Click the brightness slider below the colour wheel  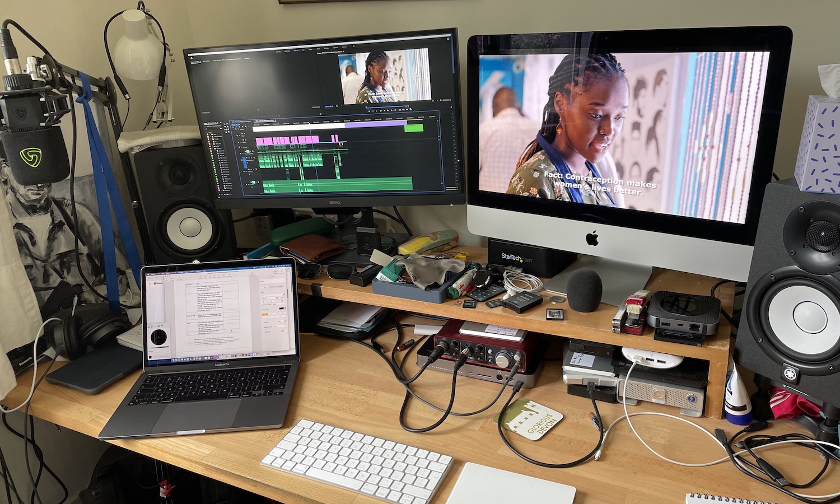[160, 347]
